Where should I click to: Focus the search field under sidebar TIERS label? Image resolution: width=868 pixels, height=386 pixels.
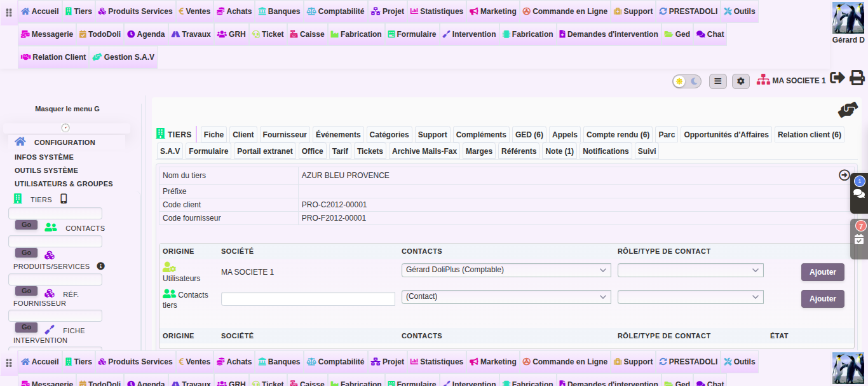pos(55,213)
